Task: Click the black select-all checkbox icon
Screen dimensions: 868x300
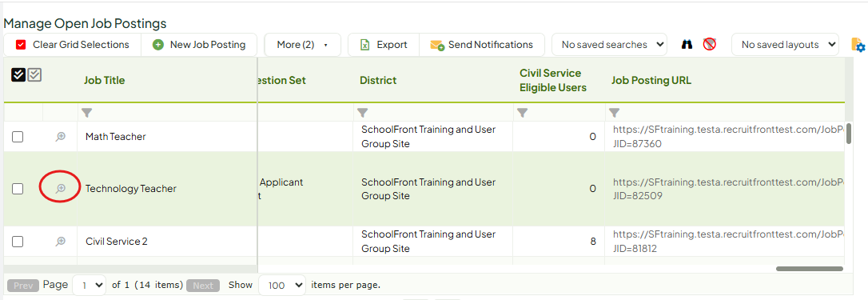Action: (18, 75)
